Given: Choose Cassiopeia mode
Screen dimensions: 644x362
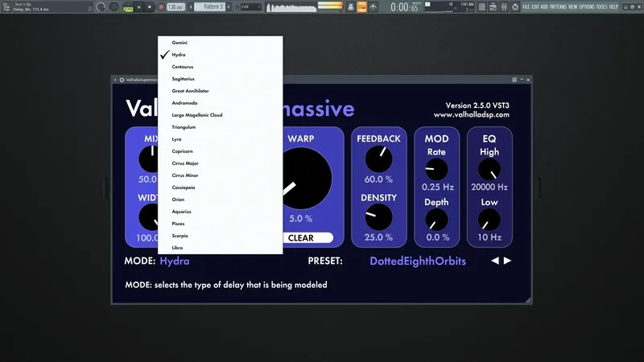Looking at the screenshot, I should (220, 187).
